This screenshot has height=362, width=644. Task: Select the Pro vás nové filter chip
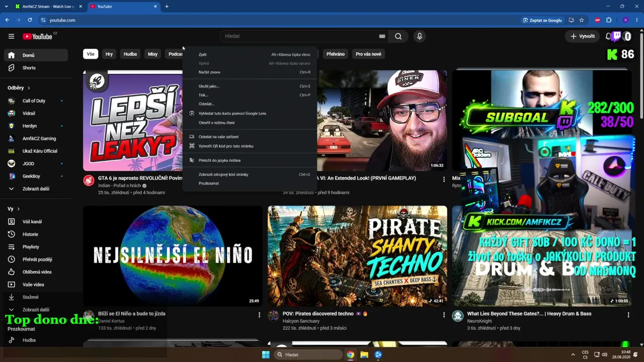pos(368,54)
